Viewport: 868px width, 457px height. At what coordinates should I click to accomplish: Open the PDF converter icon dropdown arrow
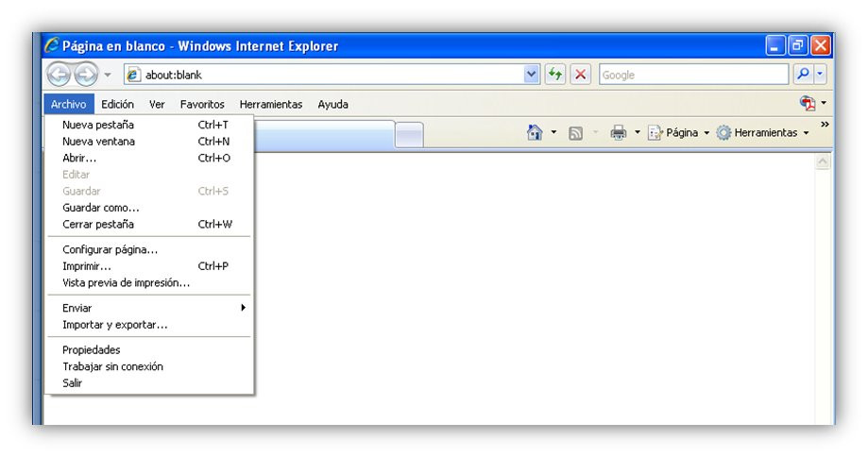point(824,103)
